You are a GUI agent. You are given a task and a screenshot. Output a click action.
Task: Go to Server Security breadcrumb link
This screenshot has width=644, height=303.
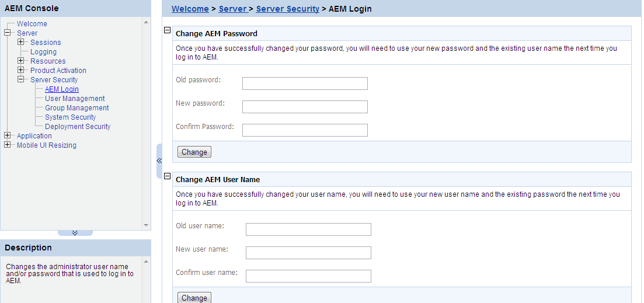tap(287, 9)
